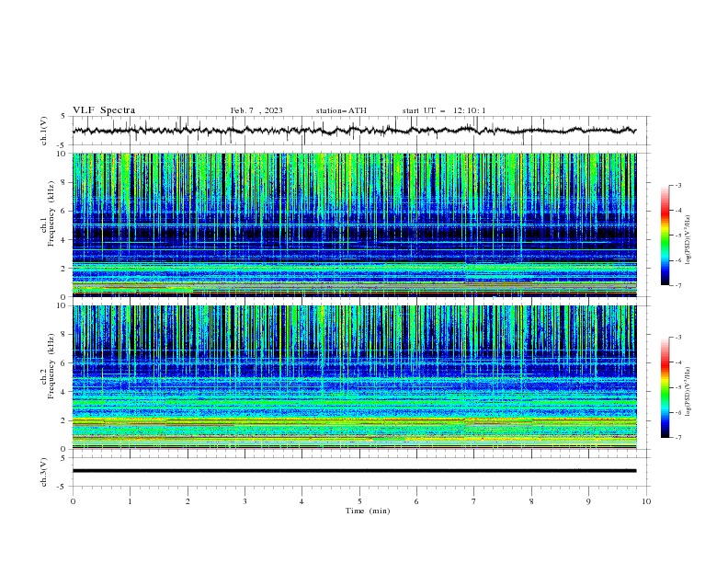The width and height of the screenshot is (728, 563).
Task: Click the "start UT = 12:10:1" label
Action: (444, 110)
